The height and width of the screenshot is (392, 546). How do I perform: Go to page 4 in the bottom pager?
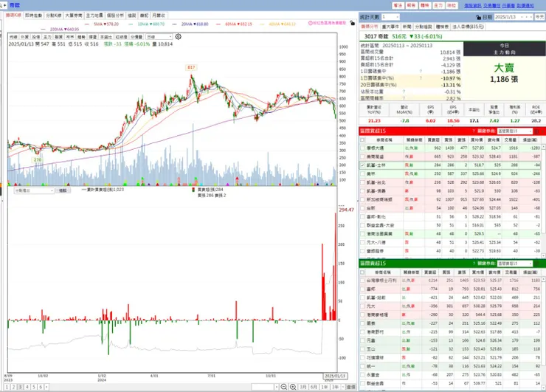[27, 387]
